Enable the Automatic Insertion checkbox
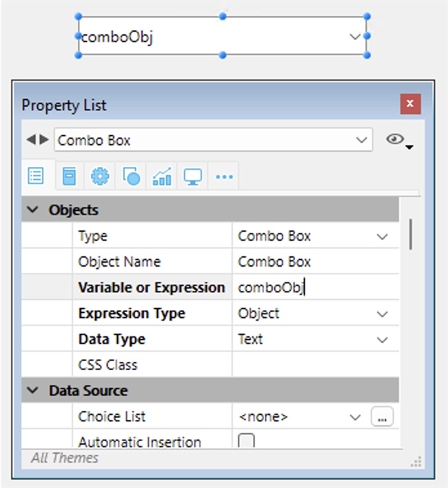 245,441
